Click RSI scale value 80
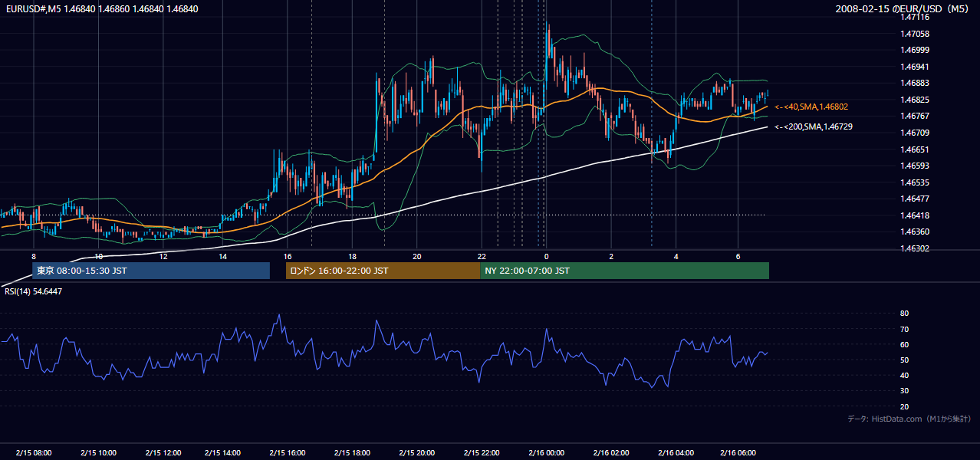 click(904, 314)
